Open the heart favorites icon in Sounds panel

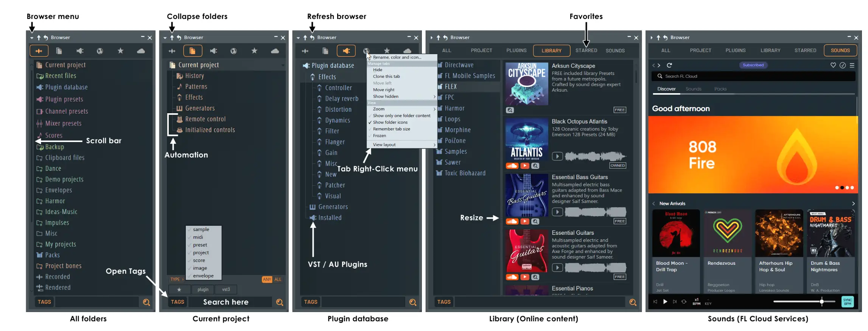pyautogui.click(x=833, y=65)
